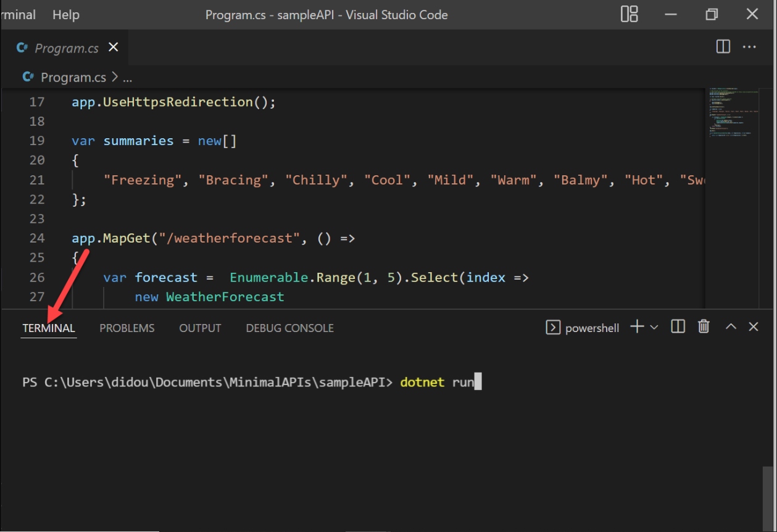Kill terminal using the trash icon
The height and width of the screenshot is (532, 777).
(x=704, y=327)
